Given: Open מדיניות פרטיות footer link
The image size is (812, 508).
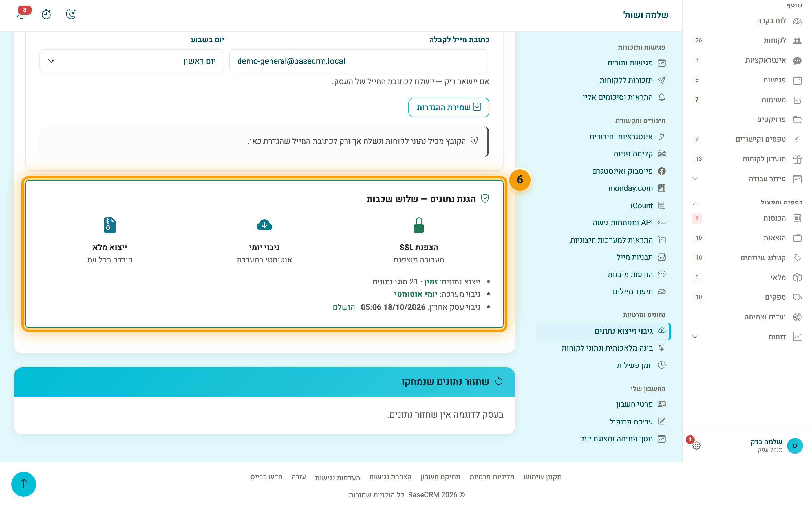Looking at the screenshot, I should (491, 477).
